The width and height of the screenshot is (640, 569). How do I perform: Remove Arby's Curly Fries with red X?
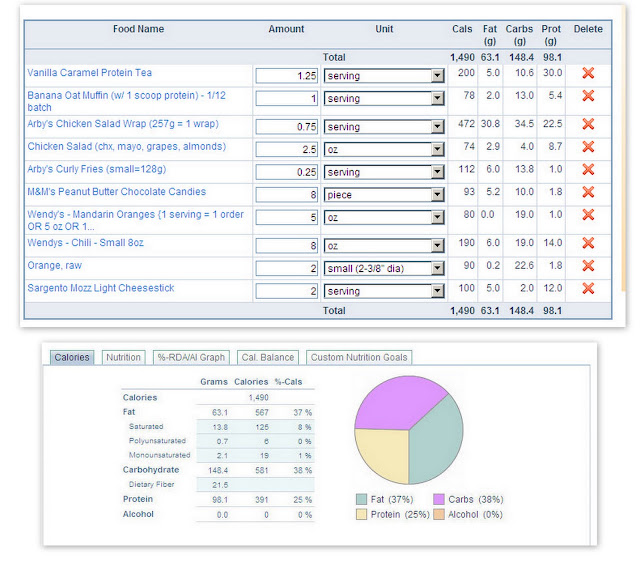(588, 169)
